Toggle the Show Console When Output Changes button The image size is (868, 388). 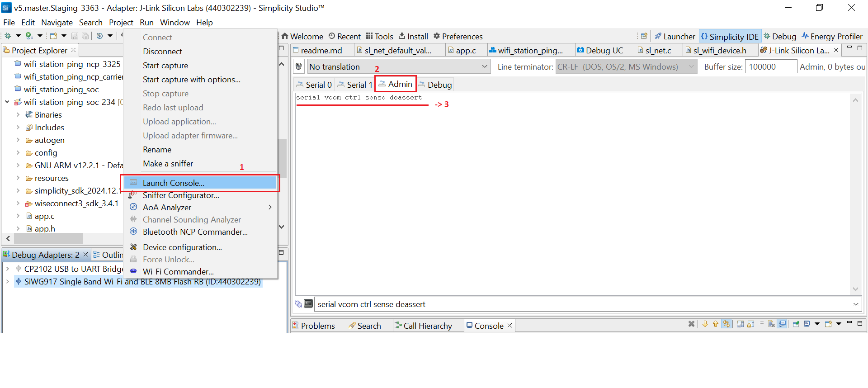click(x=783, y=324)
